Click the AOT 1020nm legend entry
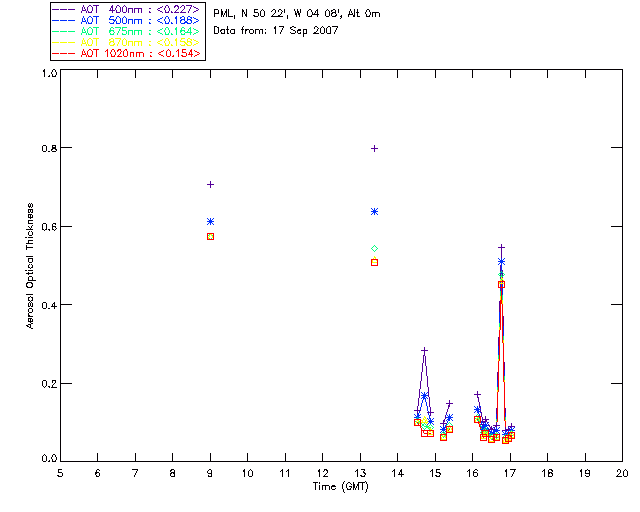Viewport: 640px width, 512px height. pos(127,53)
